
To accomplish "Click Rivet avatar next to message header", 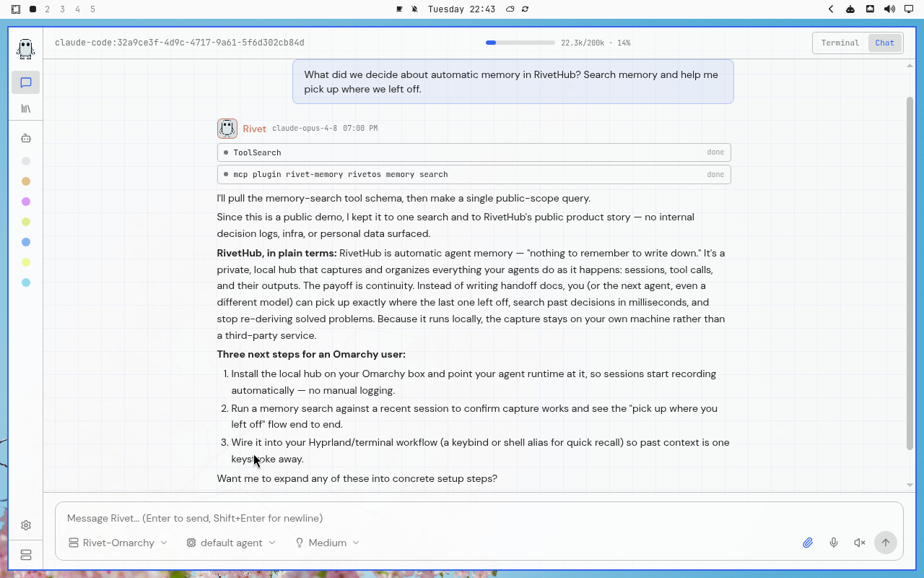I will pyautogui.click(x=227, y=129).
